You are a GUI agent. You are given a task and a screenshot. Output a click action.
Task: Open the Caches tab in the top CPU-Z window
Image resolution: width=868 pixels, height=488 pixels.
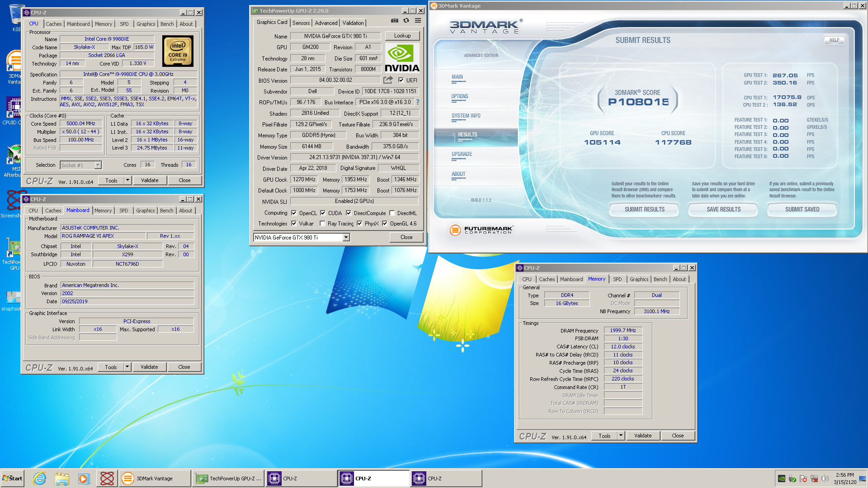(x=54, y=24)
